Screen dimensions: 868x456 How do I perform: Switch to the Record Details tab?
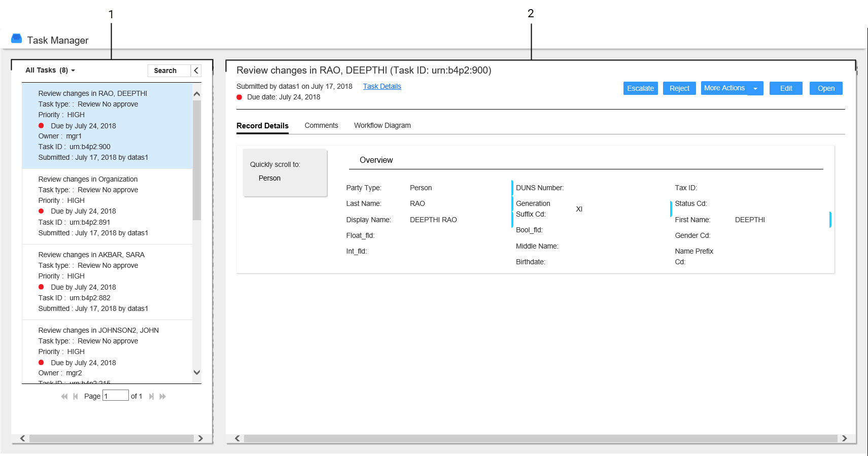[x=262, y=126]
